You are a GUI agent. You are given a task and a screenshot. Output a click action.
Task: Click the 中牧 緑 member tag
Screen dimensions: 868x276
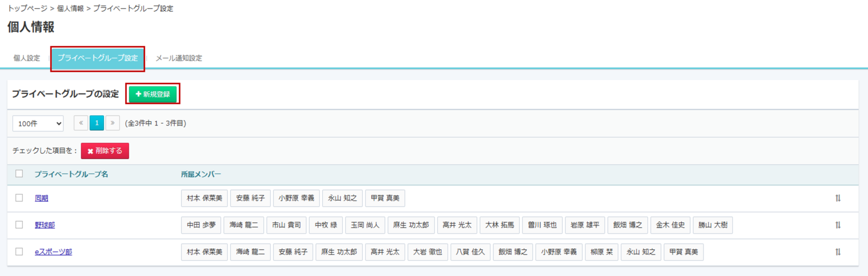(x=326, y=225)
